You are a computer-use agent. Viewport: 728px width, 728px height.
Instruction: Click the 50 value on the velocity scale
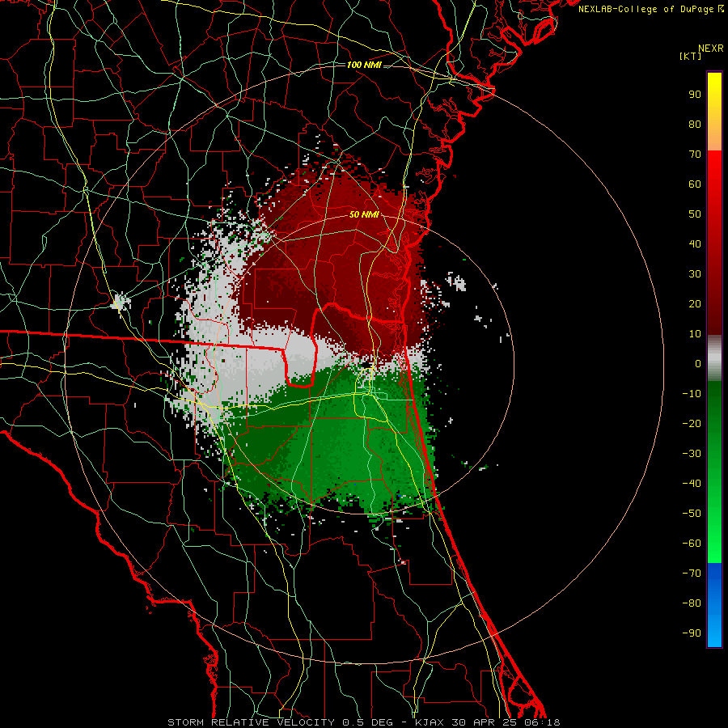point(695,214)
